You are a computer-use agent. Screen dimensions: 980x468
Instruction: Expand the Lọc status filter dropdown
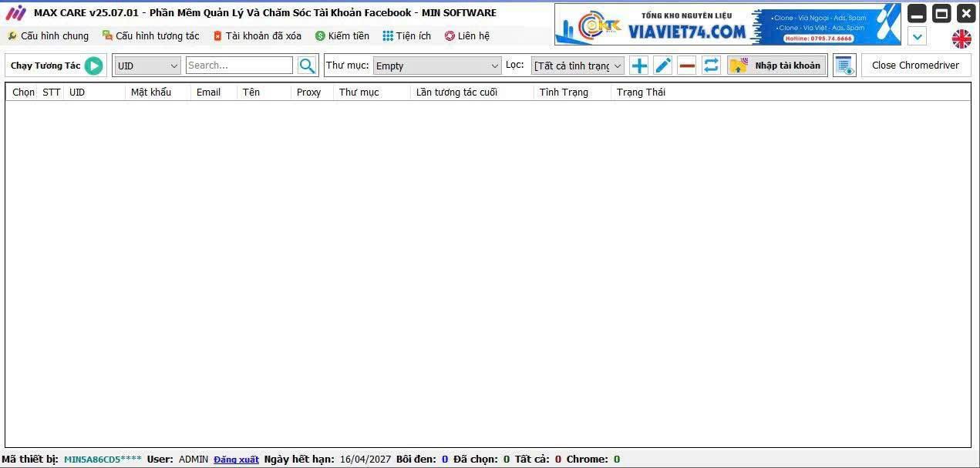pos(577,66)
